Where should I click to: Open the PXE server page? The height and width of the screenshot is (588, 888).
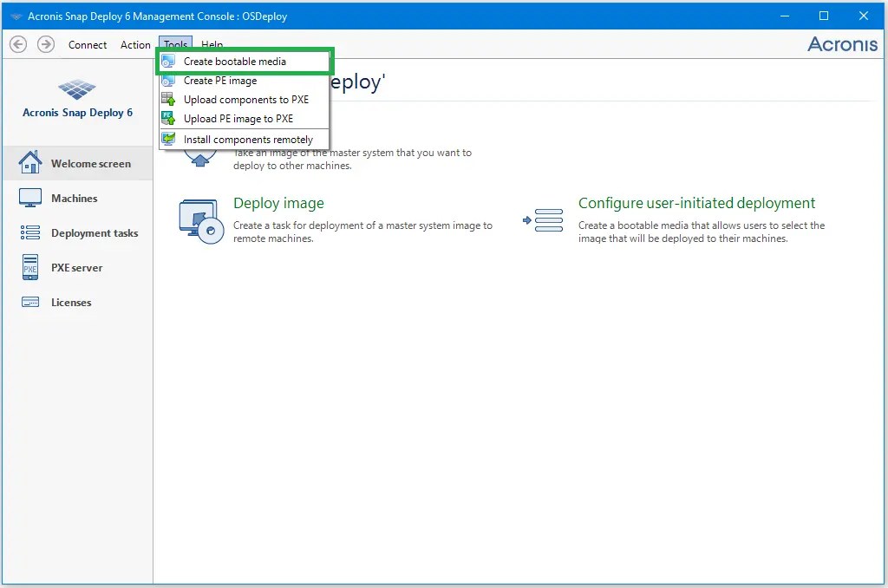pos(77,267)
